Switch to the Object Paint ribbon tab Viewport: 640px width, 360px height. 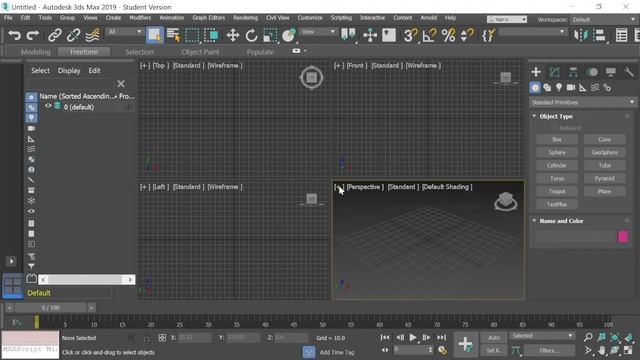tap(200, 52)
